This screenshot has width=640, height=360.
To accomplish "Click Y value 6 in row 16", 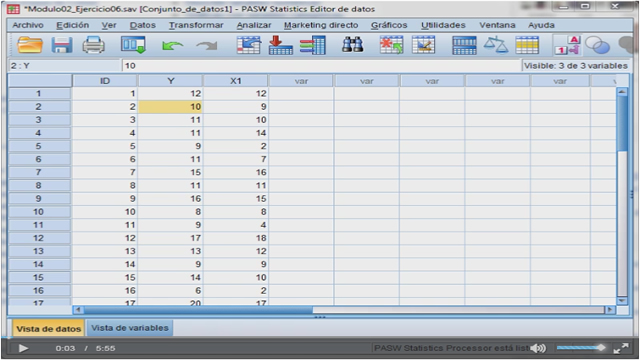I will [x=171, y=291].
